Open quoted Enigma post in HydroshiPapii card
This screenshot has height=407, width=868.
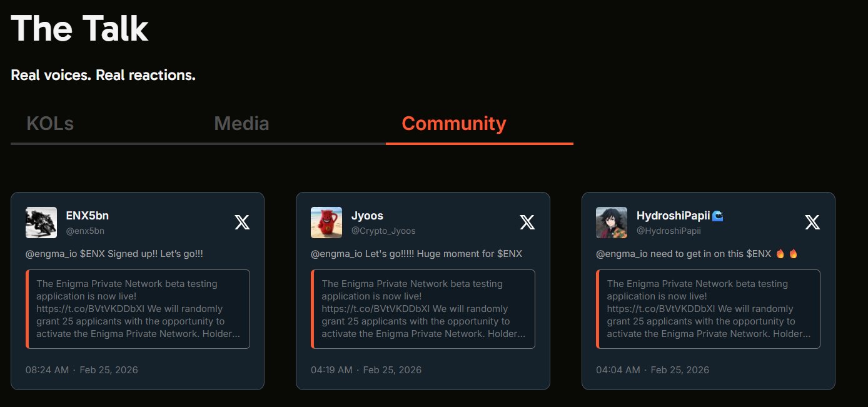[708, 309]
